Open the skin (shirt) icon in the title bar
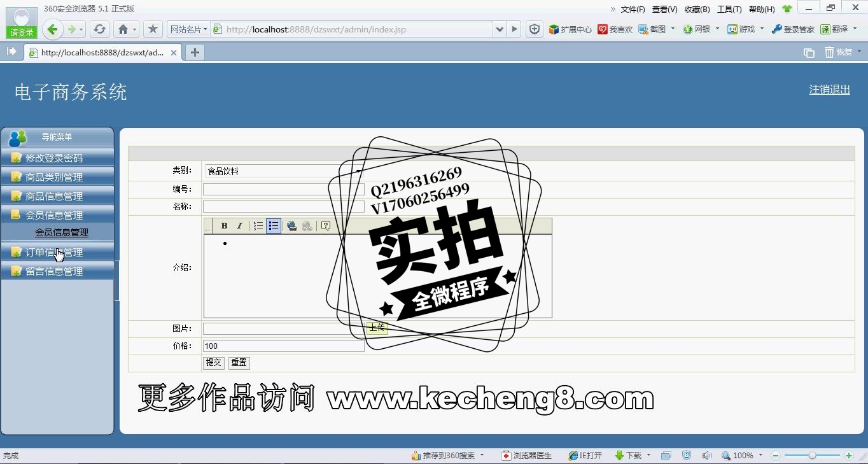The width and height of the screenshot is (868, 464). click(787, 9)
